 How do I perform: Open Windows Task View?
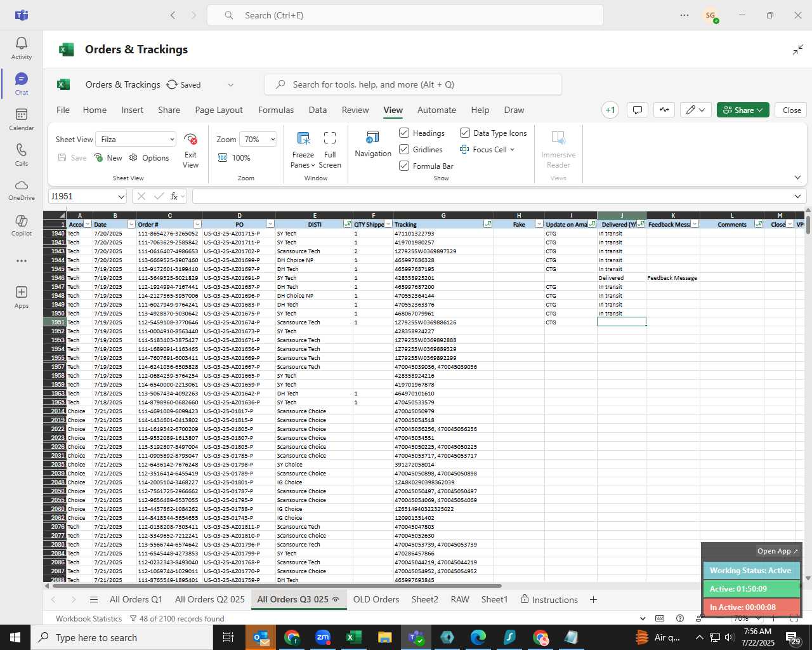click(228, 637)
